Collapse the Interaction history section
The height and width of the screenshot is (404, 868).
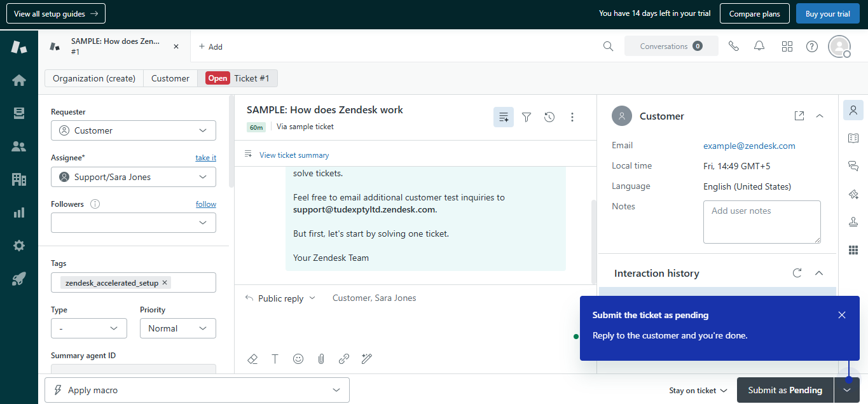[x=819, y=273]
